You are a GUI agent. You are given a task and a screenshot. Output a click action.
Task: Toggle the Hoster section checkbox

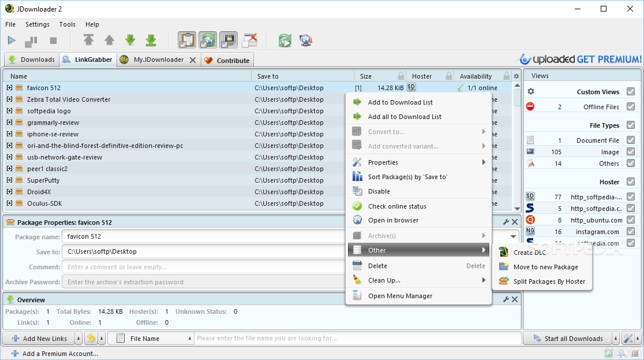pyautogui.click(x=631, y=181)
